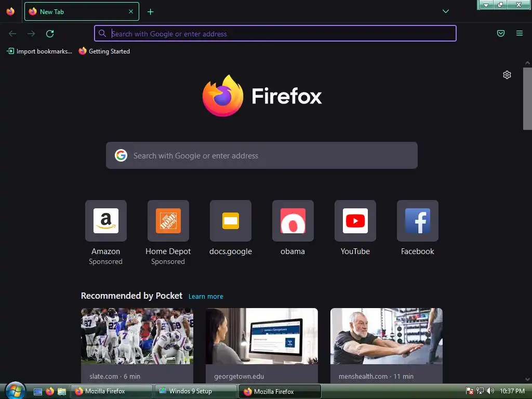This screenshot has height=399, width=532.
Task: Click the Recommended by Pocket heading
Action: [131, 296]
